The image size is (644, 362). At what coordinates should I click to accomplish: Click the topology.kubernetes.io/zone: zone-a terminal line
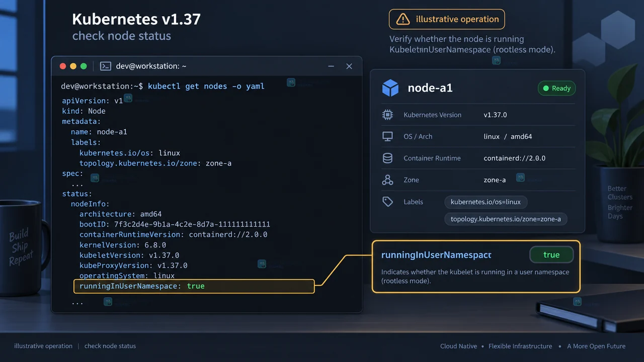click(x=155, y=163)
